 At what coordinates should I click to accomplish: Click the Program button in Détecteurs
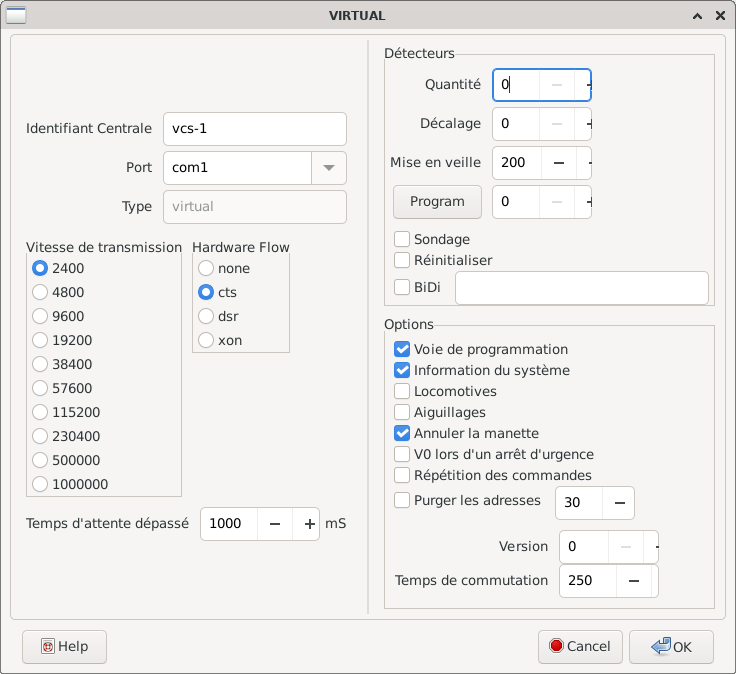(x=437, y=202)
